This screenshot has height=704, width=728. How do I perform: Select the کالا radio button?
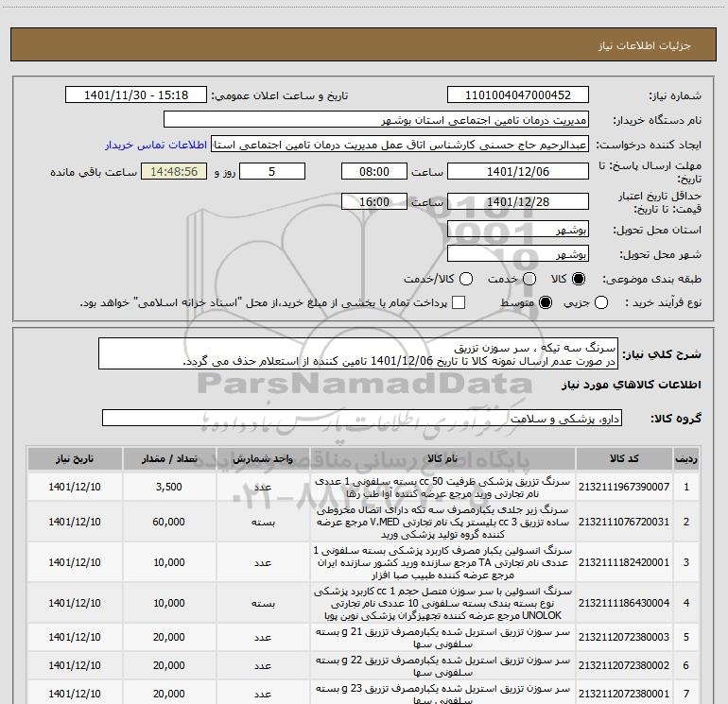[579, 279]
